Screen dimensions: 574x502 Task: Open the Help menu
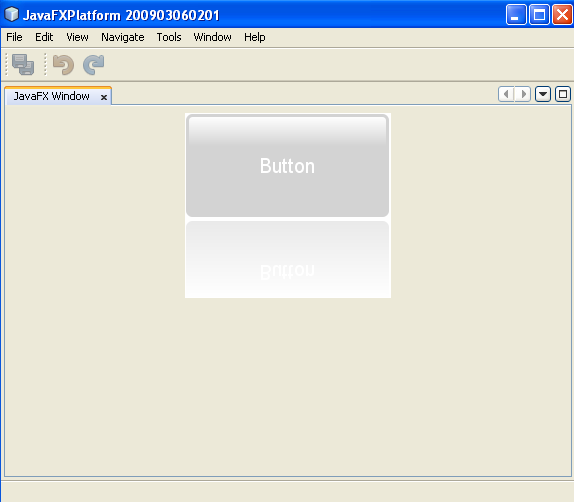click(254, 37)
